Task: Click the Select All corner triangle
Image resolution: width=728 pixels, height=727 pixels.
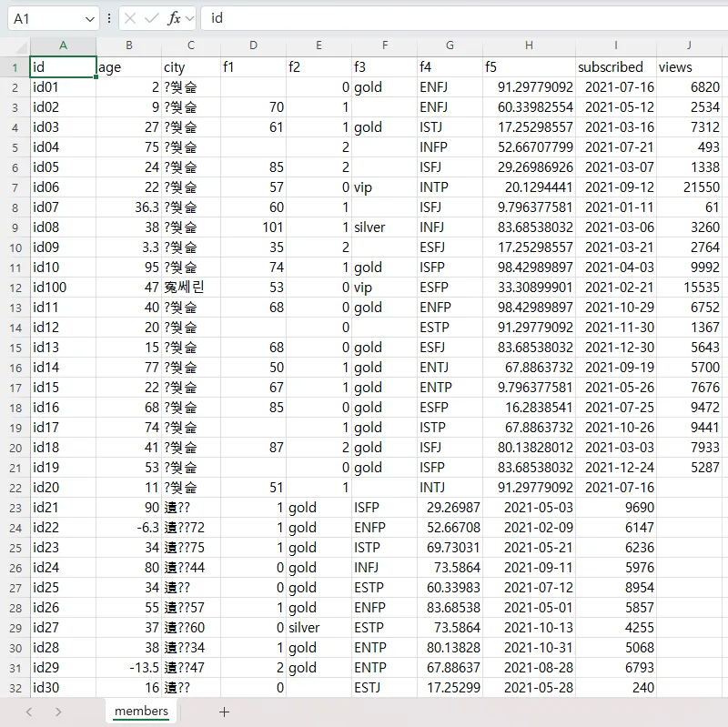Action: [15, 45]
